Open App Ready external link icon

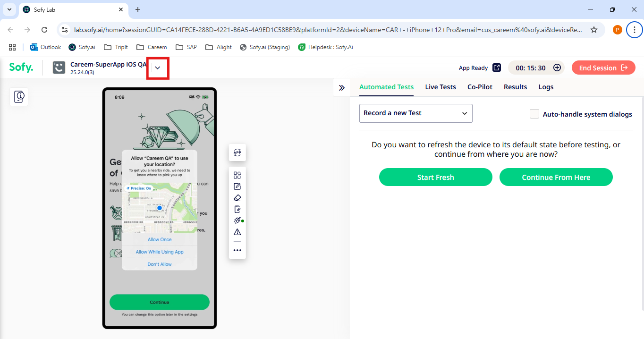[497, 68]
